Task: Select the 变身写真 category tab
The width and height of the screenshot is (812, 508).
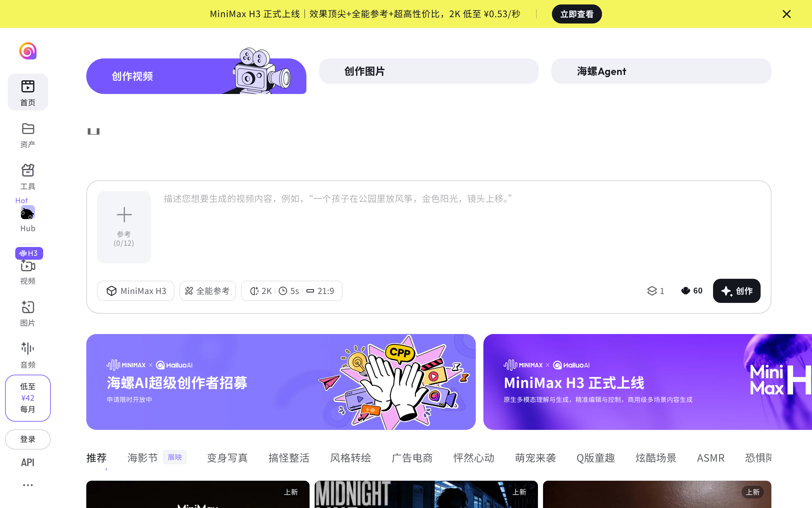Action: pyautogui.click(x=227, y=458)
